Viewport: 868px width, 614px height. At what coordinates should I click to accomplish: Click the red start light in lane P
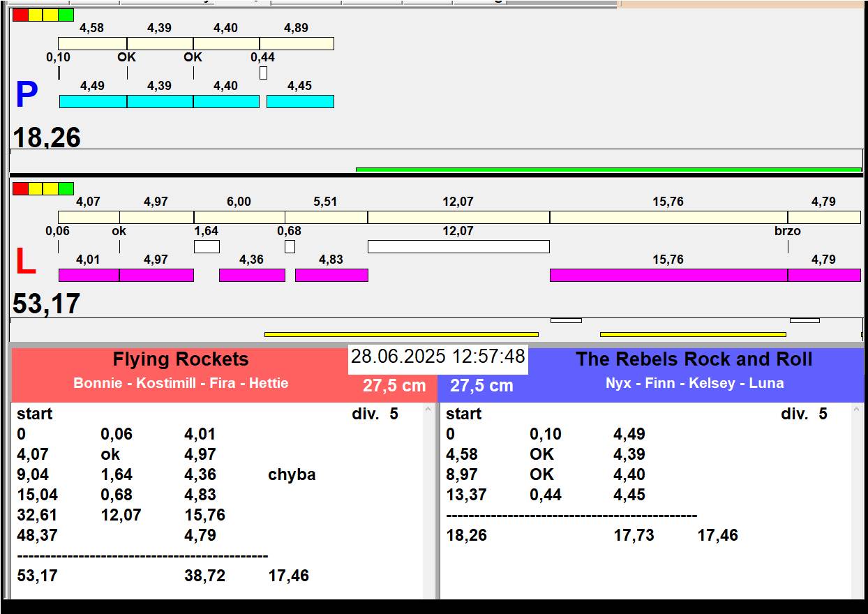pos(20,15)
